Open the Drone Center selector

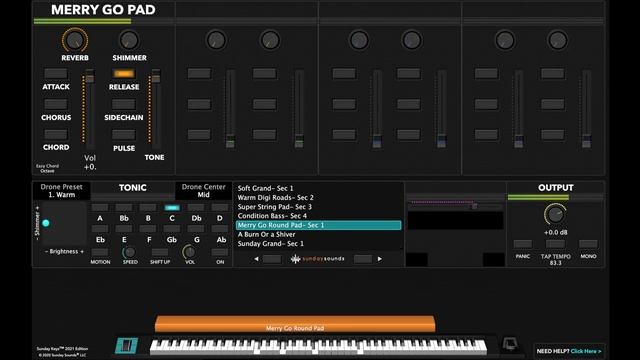point(204,191)
